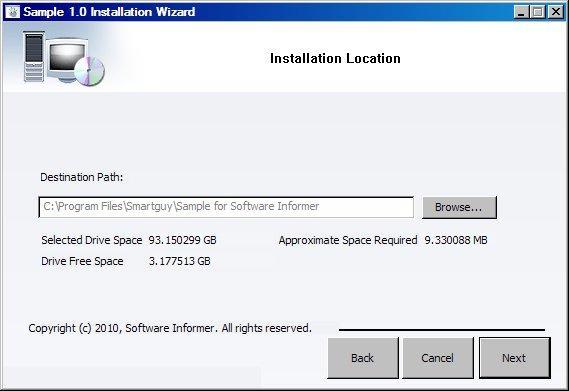Click the Copyright (c) 2010 notice
This screenshot has width=569, height=391.
click(x=170, y=328)
